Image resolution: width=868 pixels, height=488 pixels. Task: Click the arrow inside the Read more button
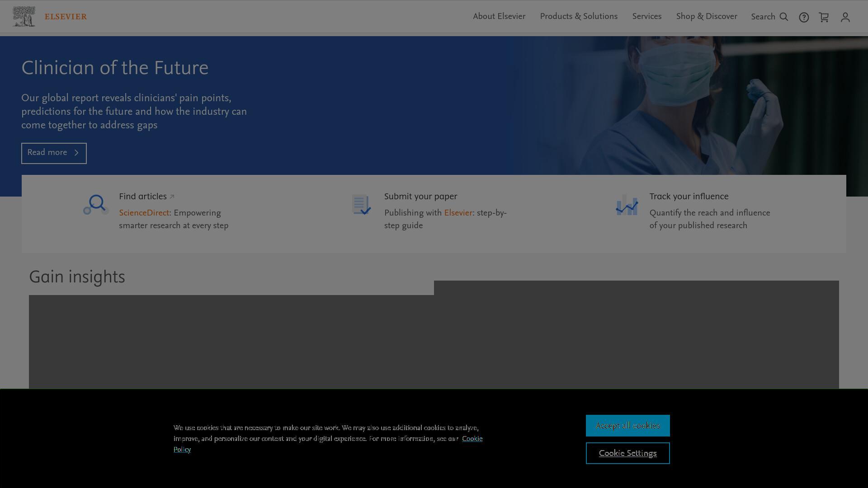click(76, 153)
